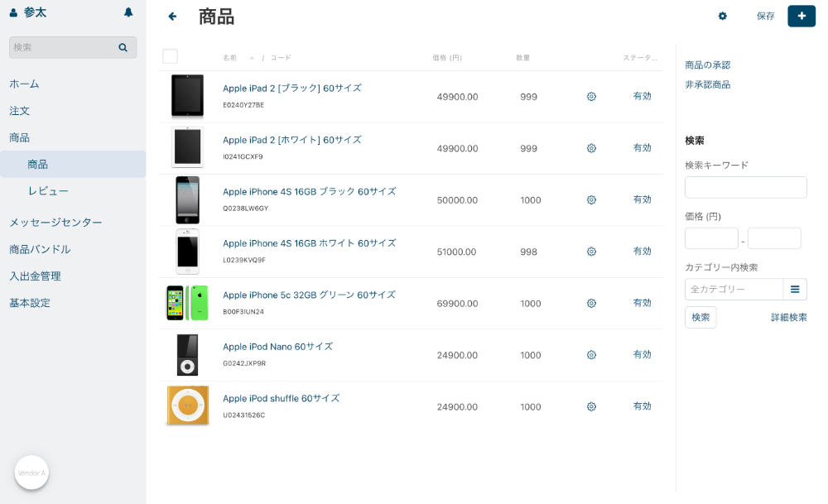Open the notification bell
Image resolution: width=828 pixels, height=504 pixels.
point(128,12)
